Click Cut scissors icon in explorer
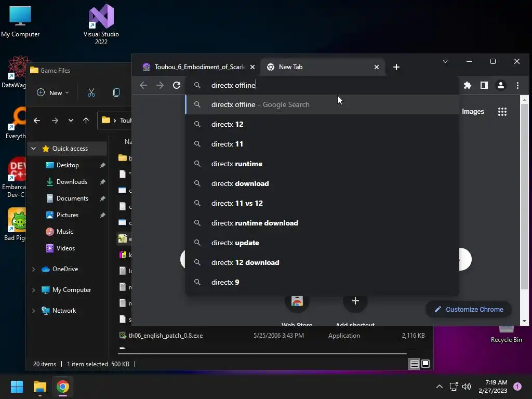Screen dimensions: 532x399 coord(91,92)
